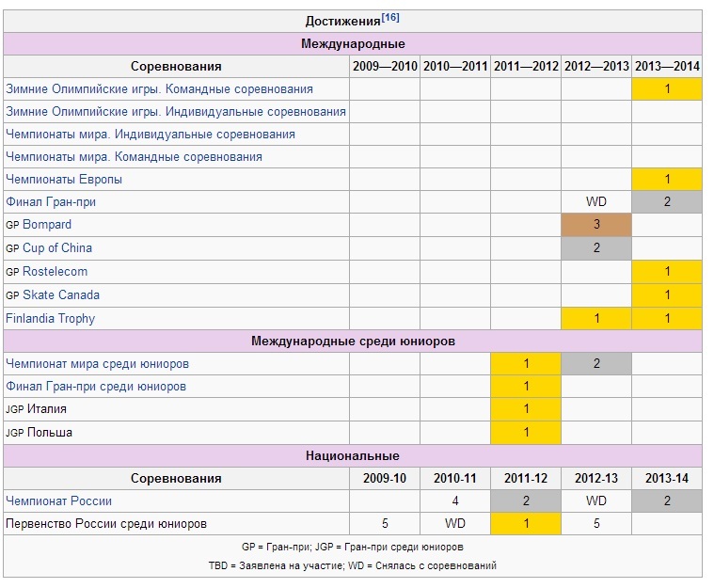Click bronze 3 cell in Bompard row
This screenshot has width=714, height=588.
596,225
